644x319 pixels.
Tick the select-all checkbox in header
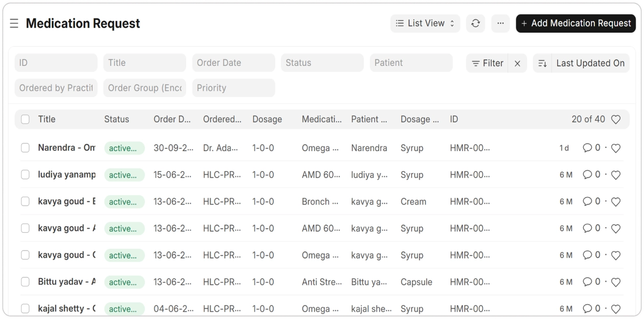tap(25, 119)
